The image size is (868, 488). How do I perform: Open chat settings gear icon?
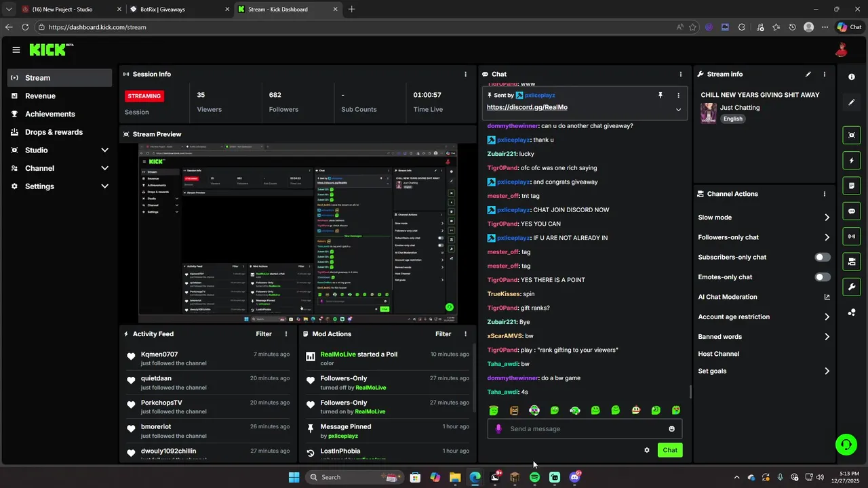tap(647, 450)
